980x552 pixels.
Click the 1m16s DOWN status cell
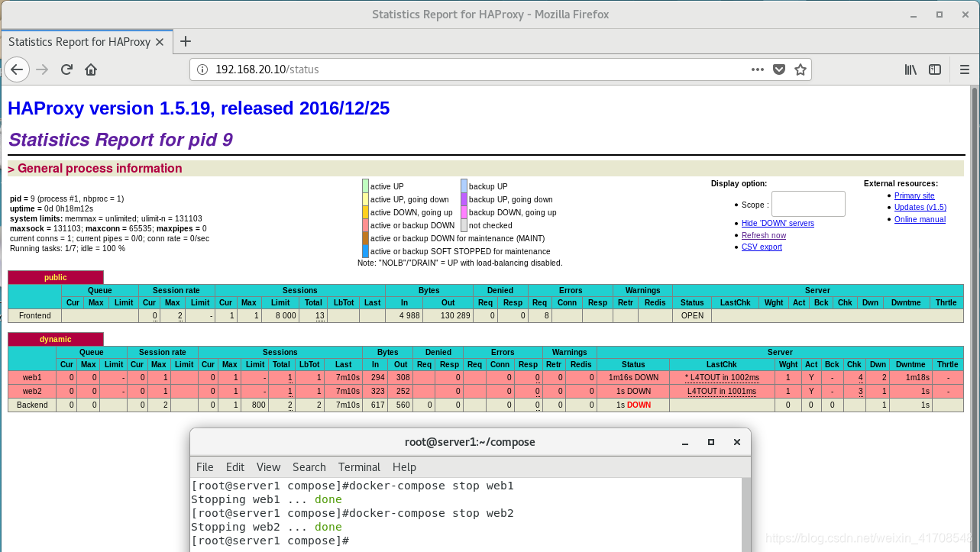pyautogui.click(x=633, y=377)
